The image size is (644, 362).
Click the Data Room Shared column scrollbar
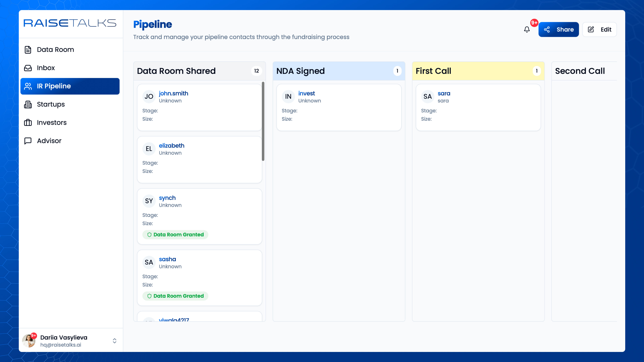pyautogui.click(x=263, y=121)
